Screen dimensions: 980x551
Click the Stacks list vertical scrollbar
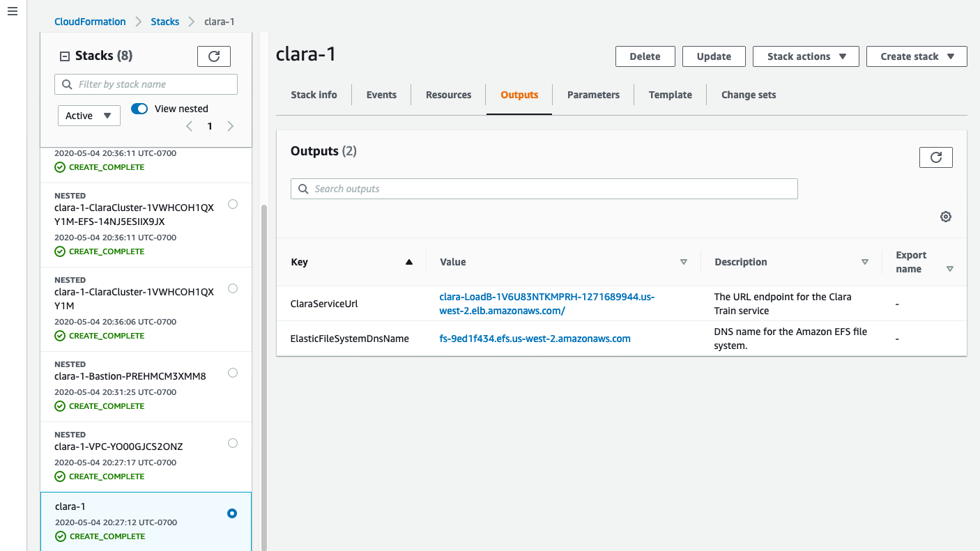click(x=263, y=376)
